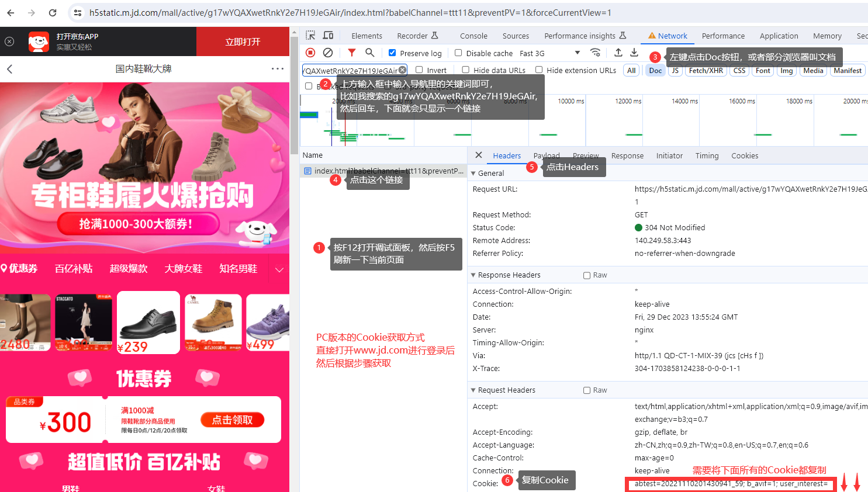Check Raw under Request Headers
Screen dimensions: 868x492
click(x=587, y=390)
